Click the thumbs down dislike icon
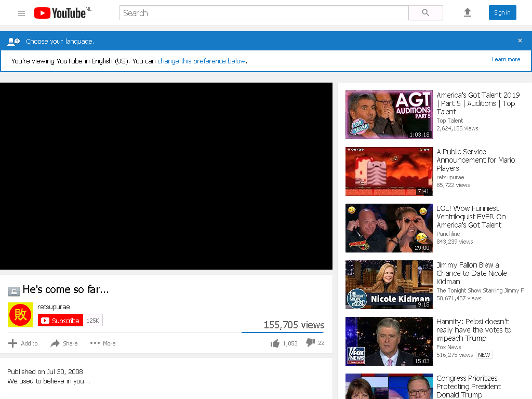 pos(311,343)
